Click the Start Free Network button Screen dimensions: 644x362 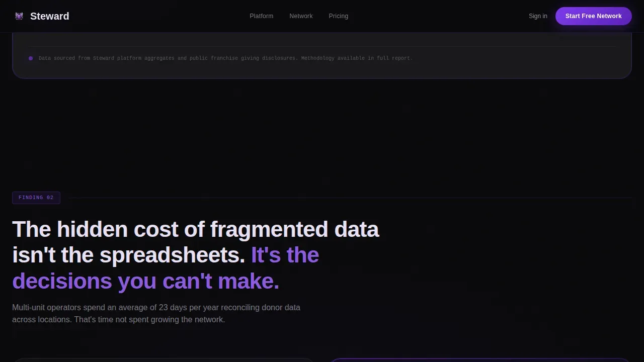click(x=594, y=16)
